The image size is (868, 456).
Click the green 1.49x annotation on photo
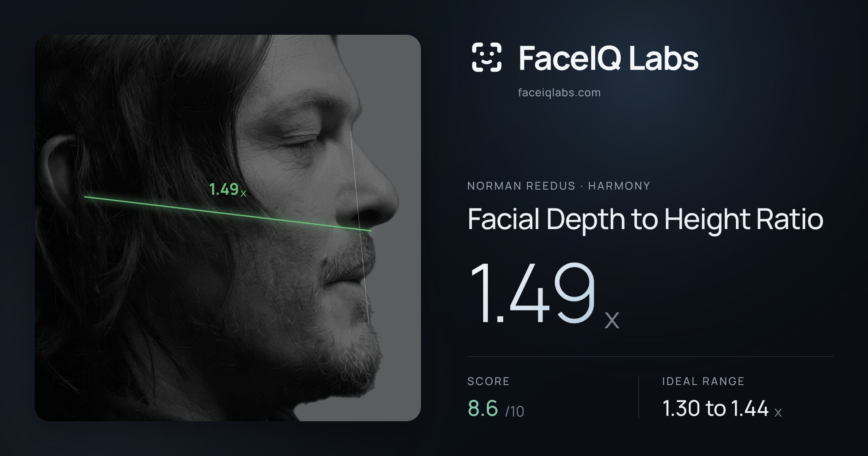click(227, 189)
